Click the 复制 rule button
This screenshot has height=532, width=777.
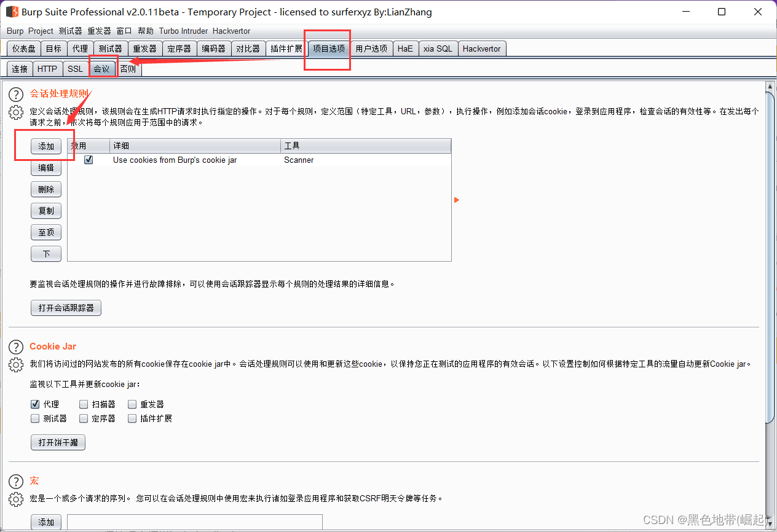tap(46, 211)
